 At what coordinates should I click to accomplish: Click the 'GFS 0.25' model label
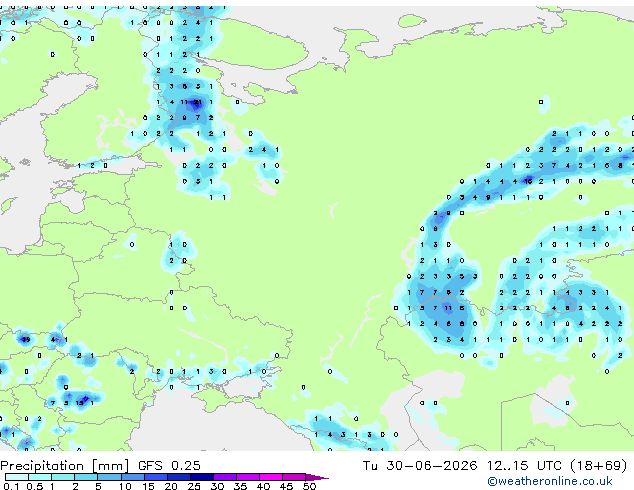coord(169,466)
